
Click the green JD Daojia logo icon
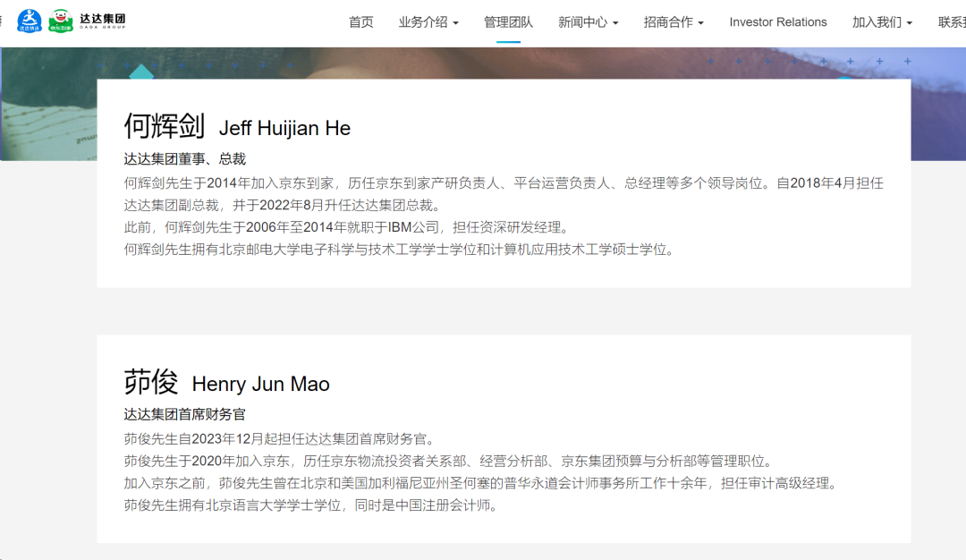tap(61, 21)
